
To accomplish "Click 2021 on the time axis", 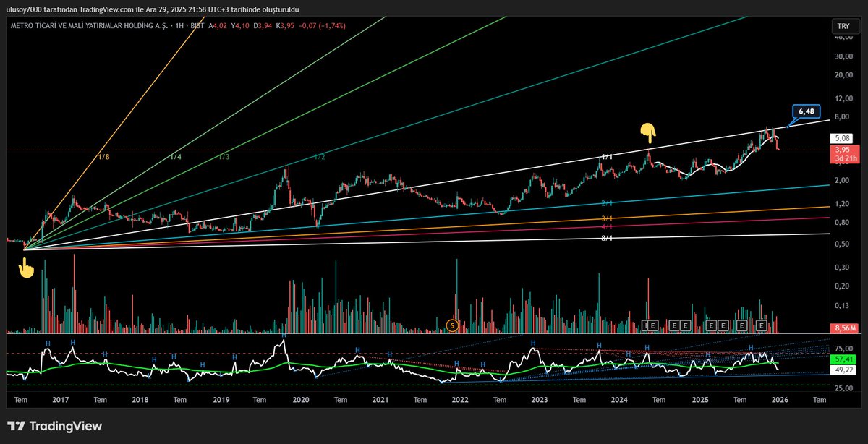I will point(380,399).
